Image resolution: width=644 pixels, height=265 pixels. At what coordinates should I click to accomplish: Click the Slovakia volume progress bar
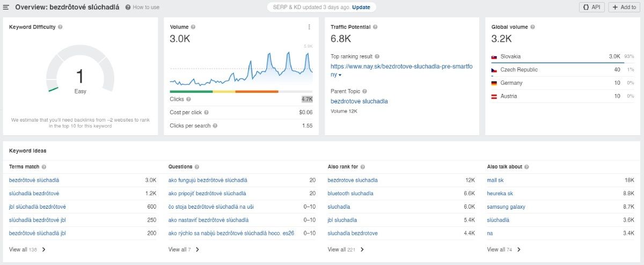click(x=558, y=63)
